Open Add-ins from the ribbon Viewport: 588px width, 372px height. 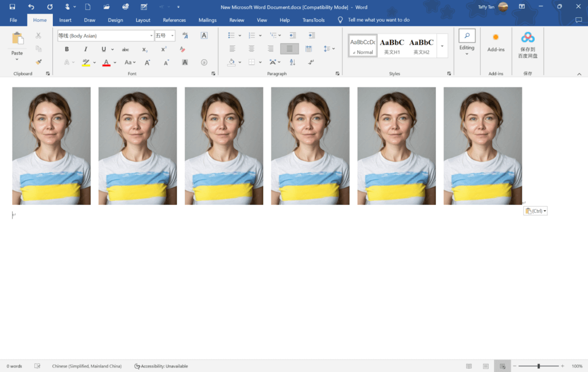496,42
